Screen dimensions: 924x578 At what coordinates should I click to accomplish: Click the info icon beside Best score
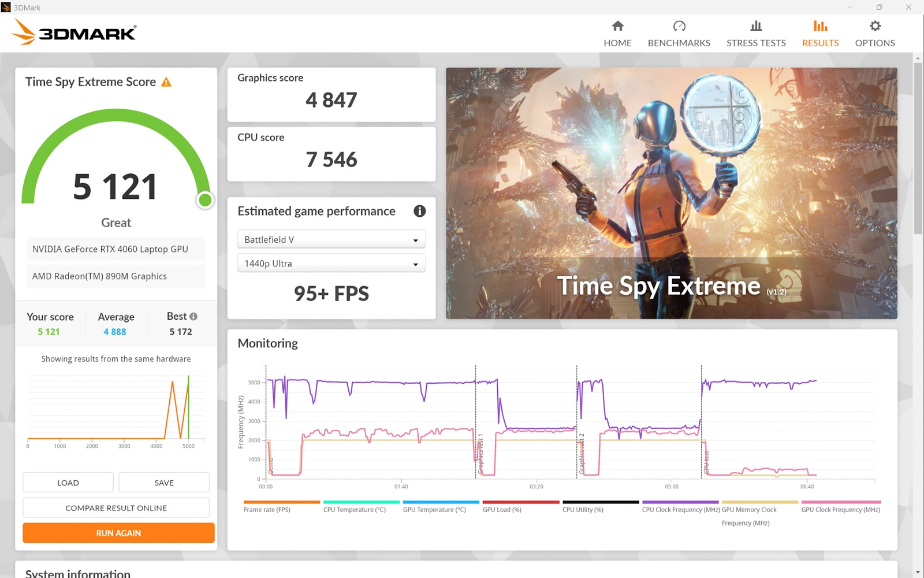(x=193, y=316)
